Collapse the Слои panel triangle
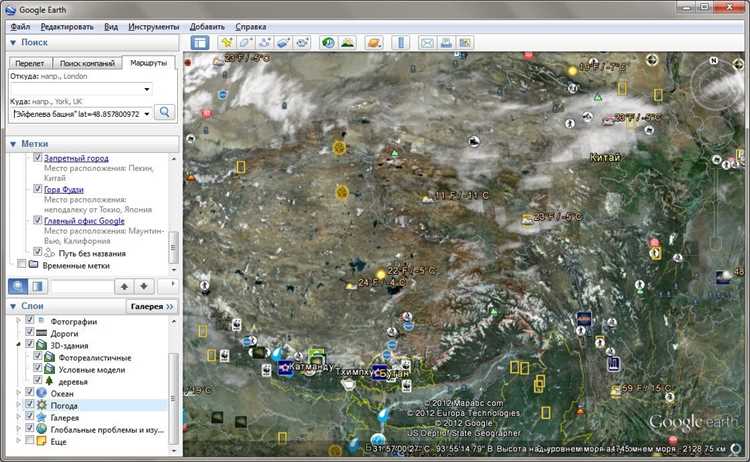Image resolution: width=750 pixels, height=462 pixels. point(13,306)
